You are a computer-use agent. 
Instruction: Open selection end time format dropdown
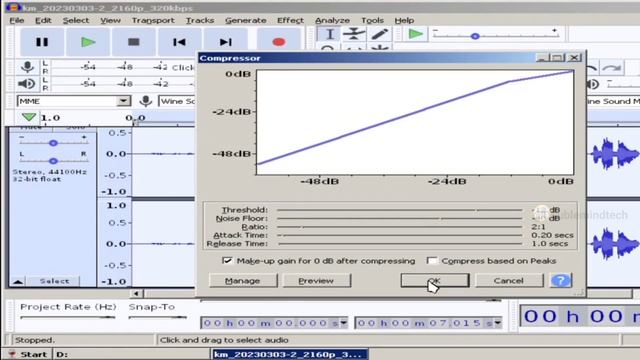coord(498,323)
